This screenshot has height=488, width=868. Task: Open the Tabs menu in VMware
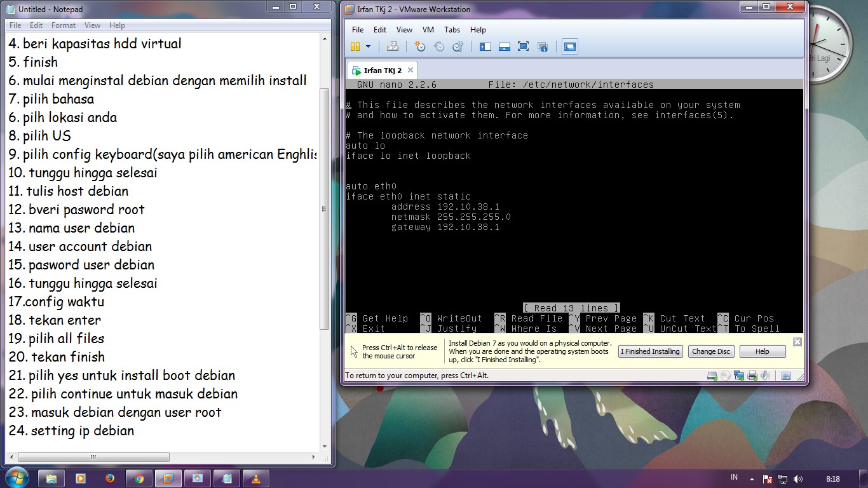point(452,30)
